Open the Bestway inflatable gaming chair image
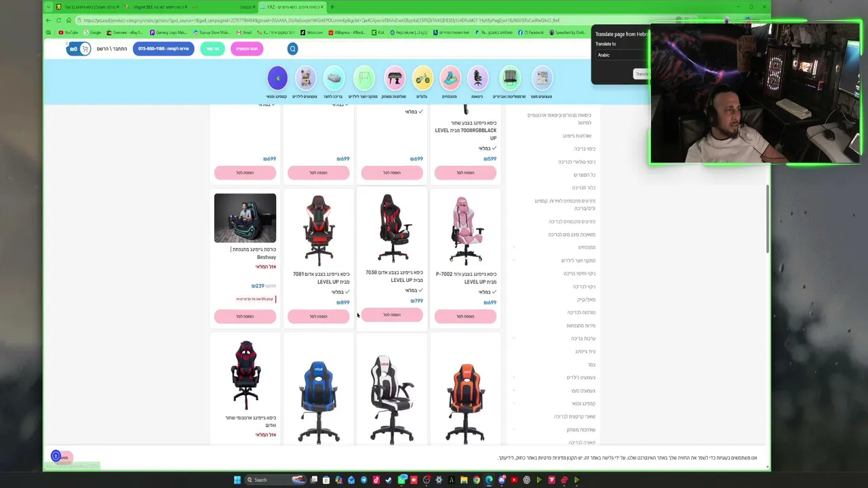Viewport: 868px width, 488px height. point(245,218)
